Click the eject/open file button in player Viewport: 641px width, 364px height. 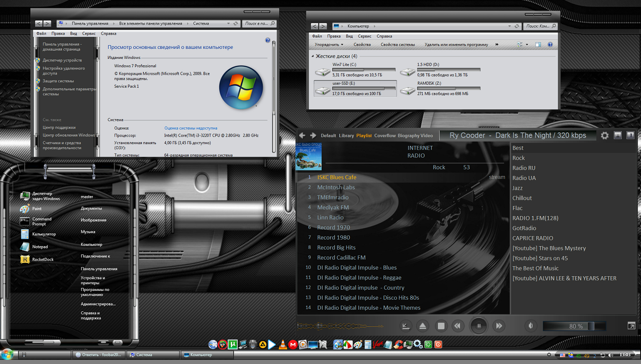[422, 326]
